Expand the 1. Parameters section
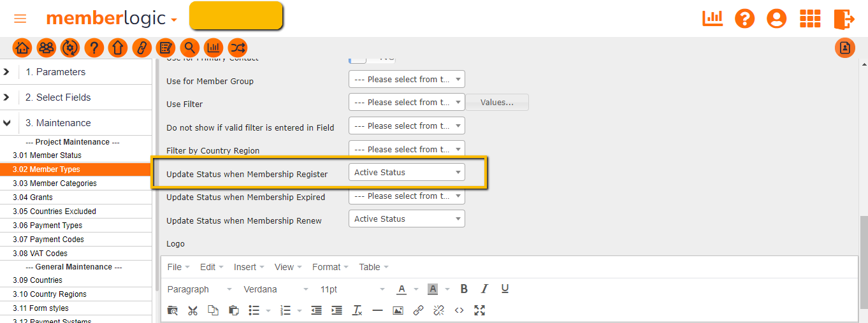Screen dimensions: 868x323 coord(6,72)
